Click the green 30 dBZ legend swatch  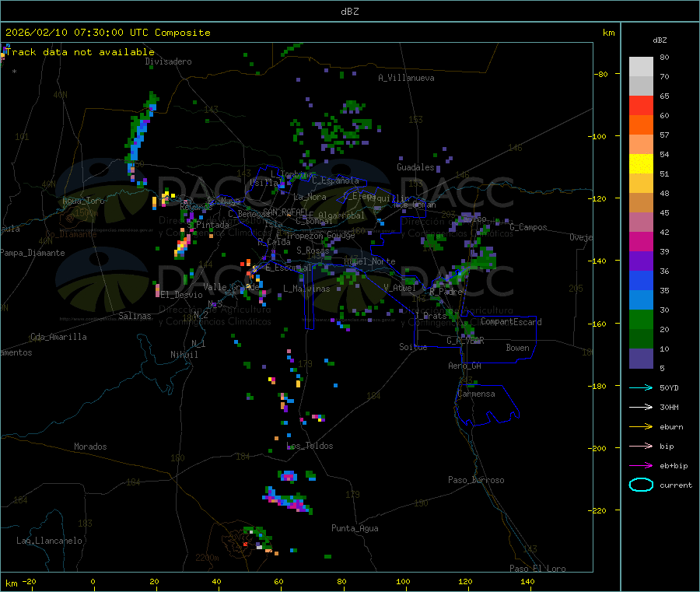[x=641, y=319]
